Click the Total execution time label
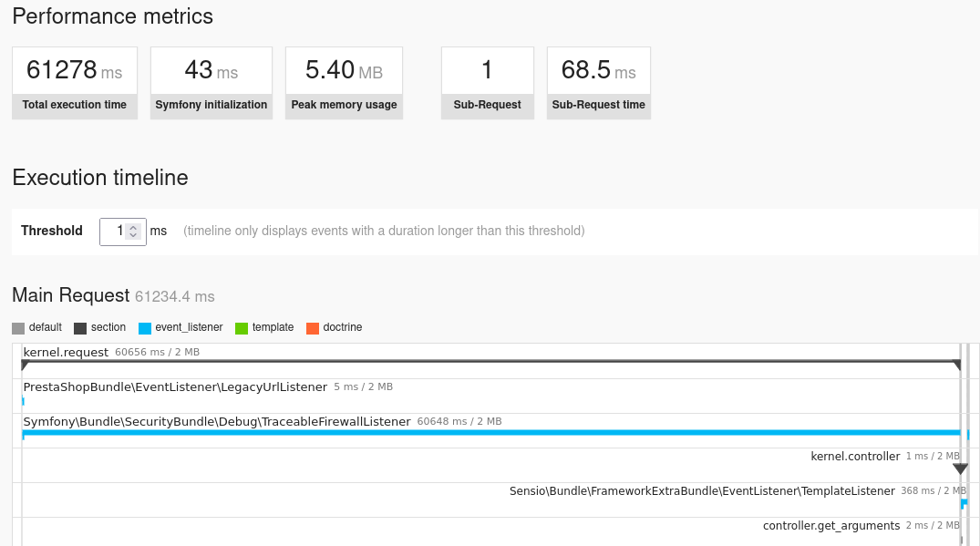980x546 pixels. [x=75, y=105]
